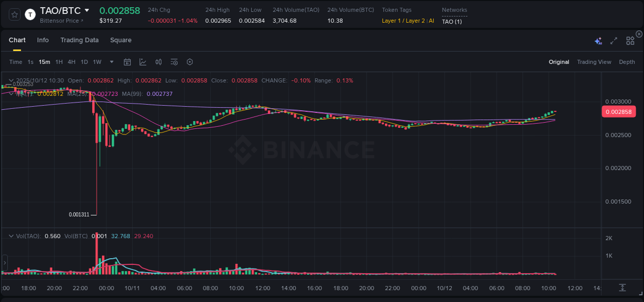Launch the AI assistant sparkle icon
The image size is (644, 302).
pos(598,40)
